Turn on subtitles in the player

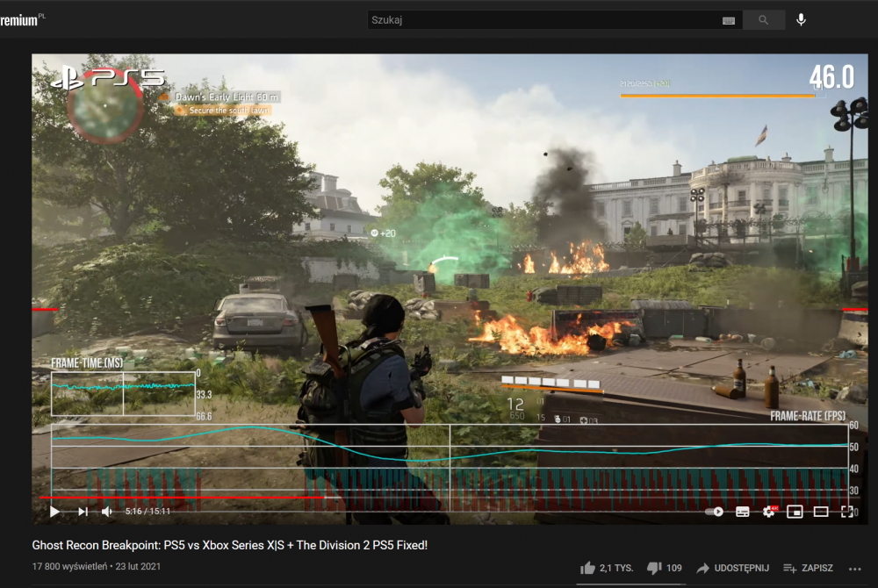[x=742, y=511]
